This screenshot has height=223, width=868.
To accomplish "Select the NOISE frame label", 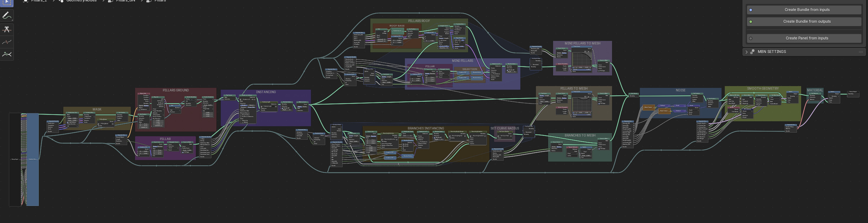I will tap(681, 90).
